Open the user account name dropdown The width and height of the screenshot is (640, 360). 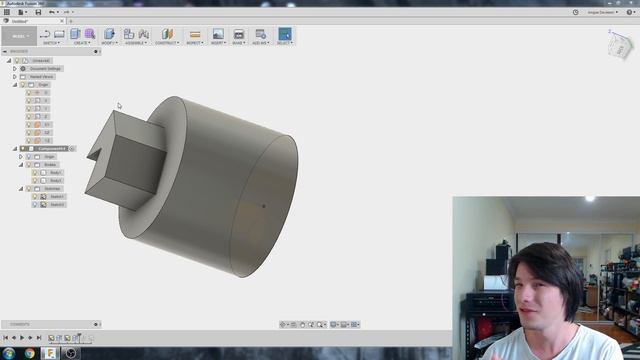point(602,12)
